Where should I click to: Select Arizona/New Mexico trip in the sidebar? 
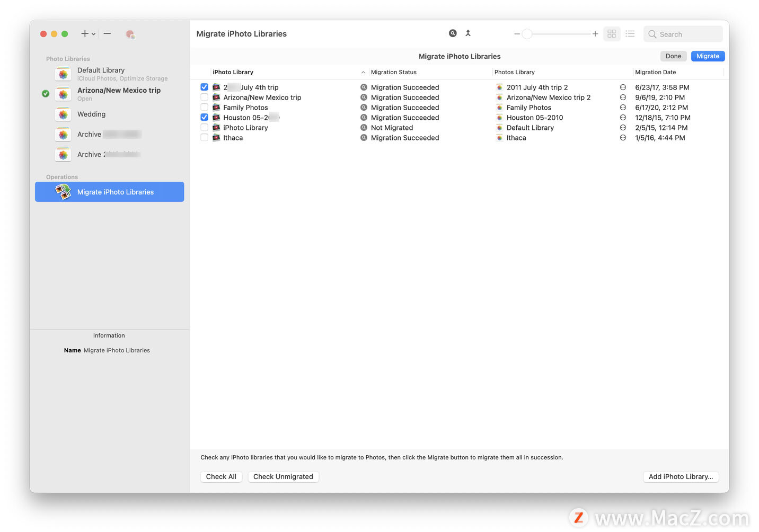(110, 94)
